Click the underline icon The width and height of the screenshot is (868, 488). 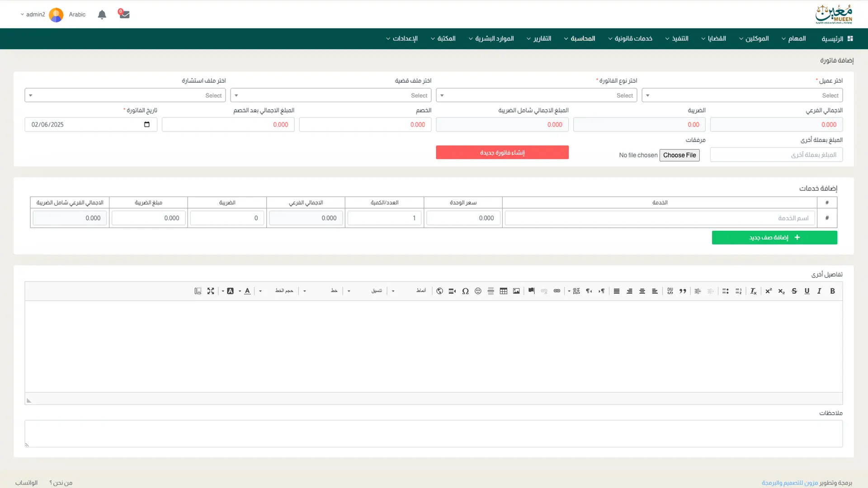tap(807, 291)
